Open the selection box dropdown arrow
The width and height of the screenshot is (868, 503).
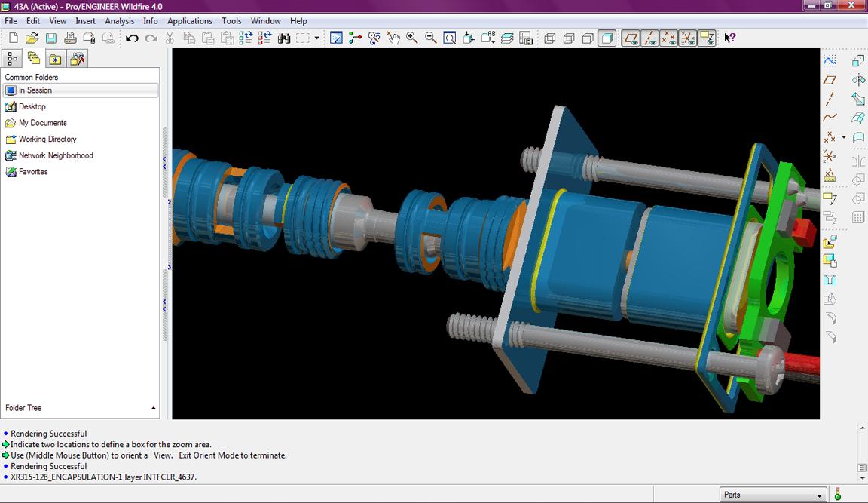[316, 38]
